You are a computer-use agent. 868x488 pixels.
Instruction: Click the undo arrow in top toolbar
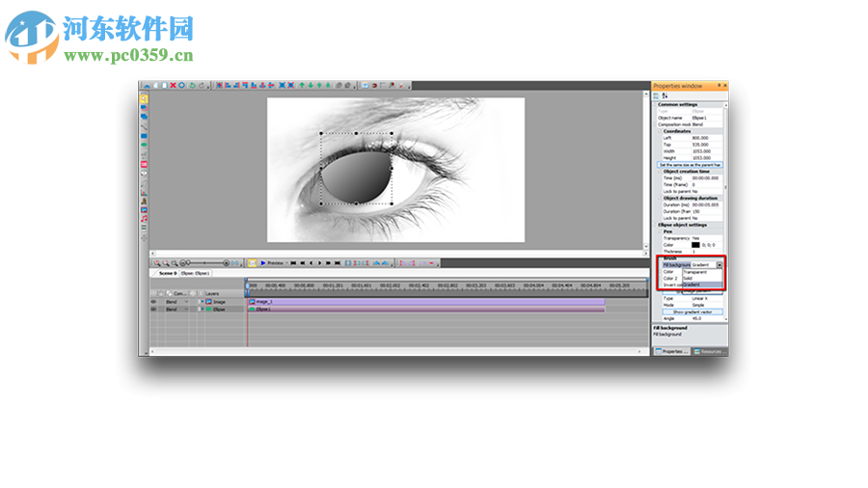(x=193, y=85)
